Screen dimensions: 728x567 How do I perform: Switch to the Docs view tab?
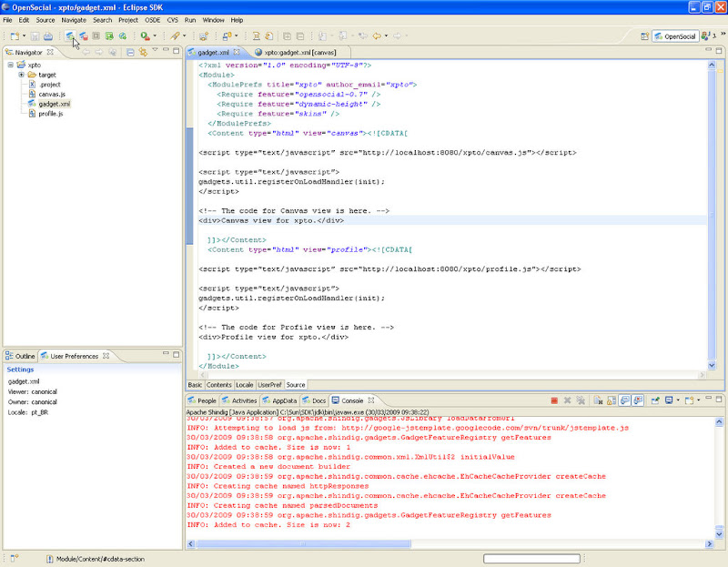[x=314, y=400]
